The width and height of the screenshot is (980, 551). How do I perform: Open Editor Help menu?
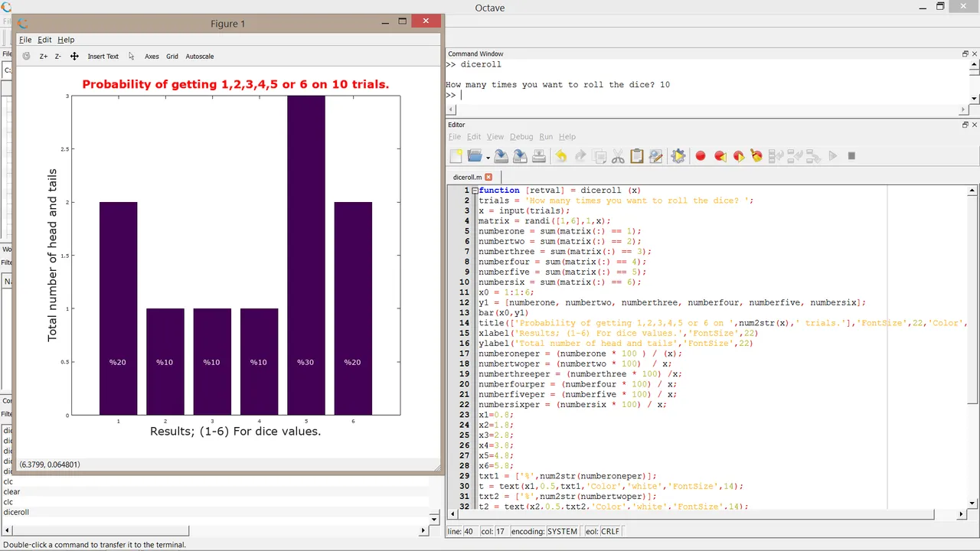(567, 137)
